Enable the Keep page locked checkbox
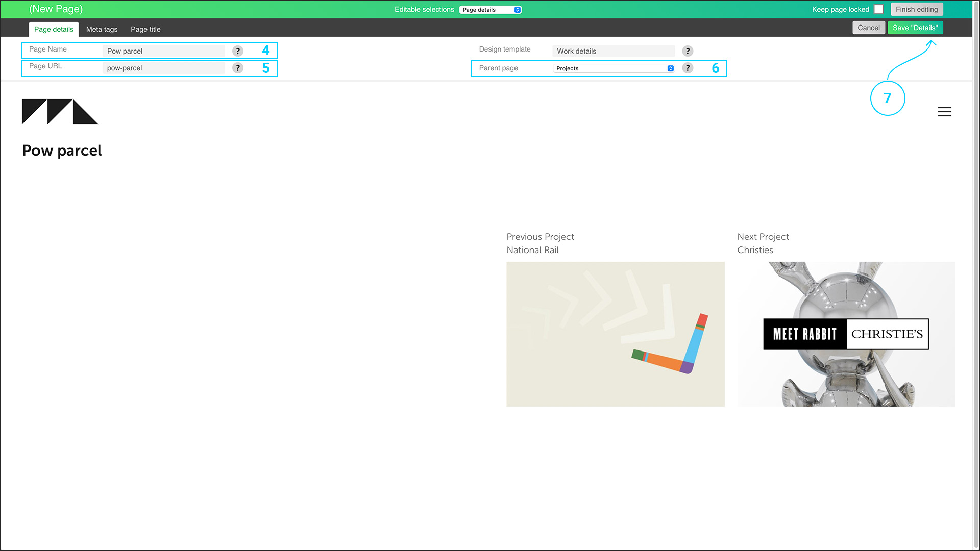 tap(878, 9)
